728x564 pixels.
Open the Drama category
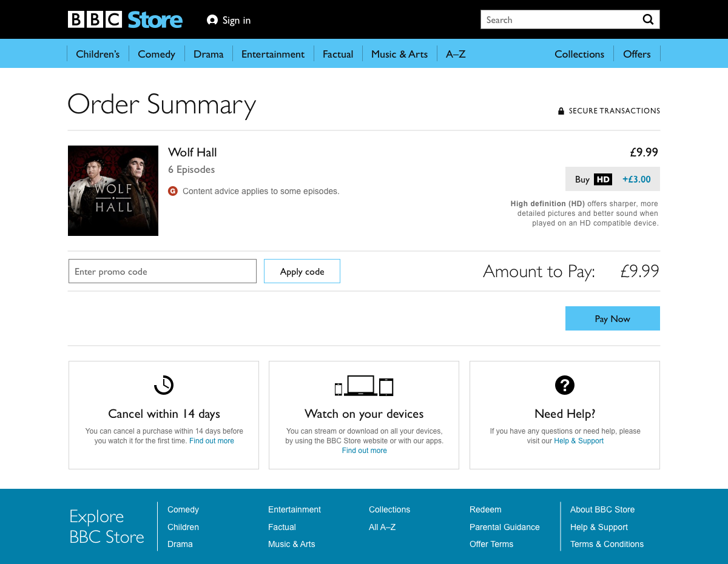click(209, 54)
